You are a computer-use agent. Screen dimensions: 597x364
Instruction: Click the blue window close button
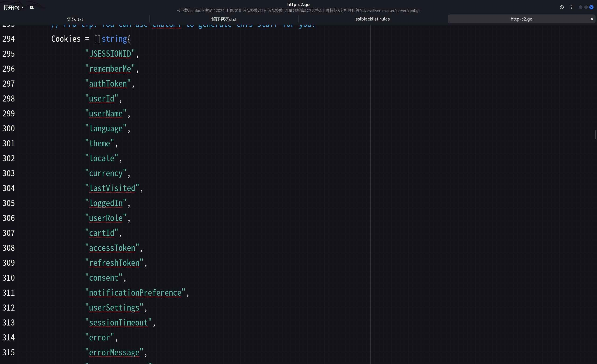click(591, 7)
